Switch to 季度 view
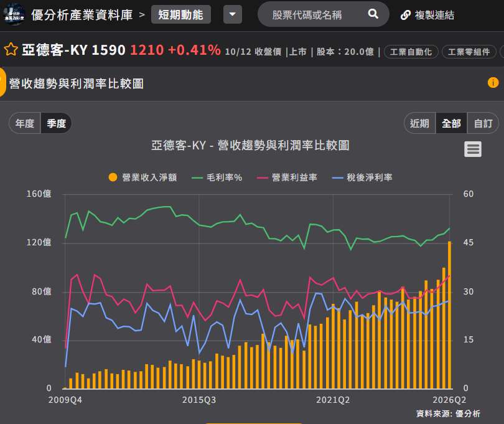504x424 pixels. (56, 123)
